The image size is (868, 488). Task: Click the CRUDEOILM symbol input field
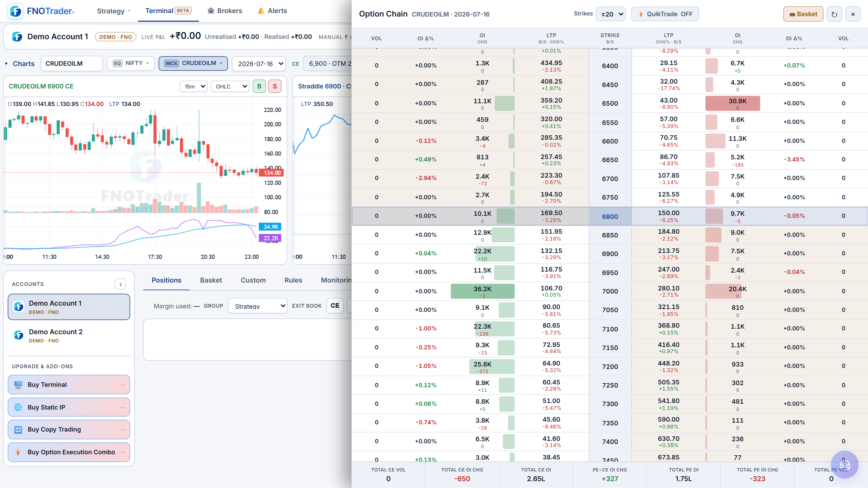(72, 64)
